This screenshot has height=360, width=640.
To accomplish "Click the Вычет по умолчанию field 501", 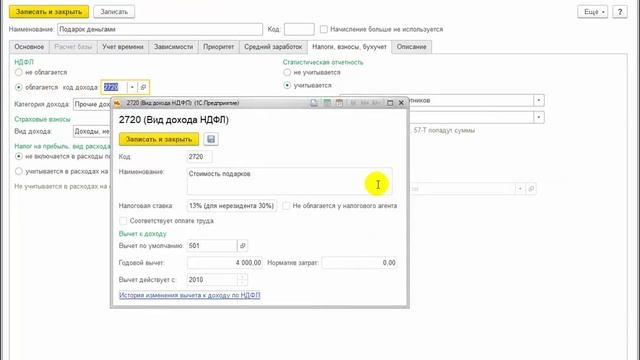I will 212,246.
